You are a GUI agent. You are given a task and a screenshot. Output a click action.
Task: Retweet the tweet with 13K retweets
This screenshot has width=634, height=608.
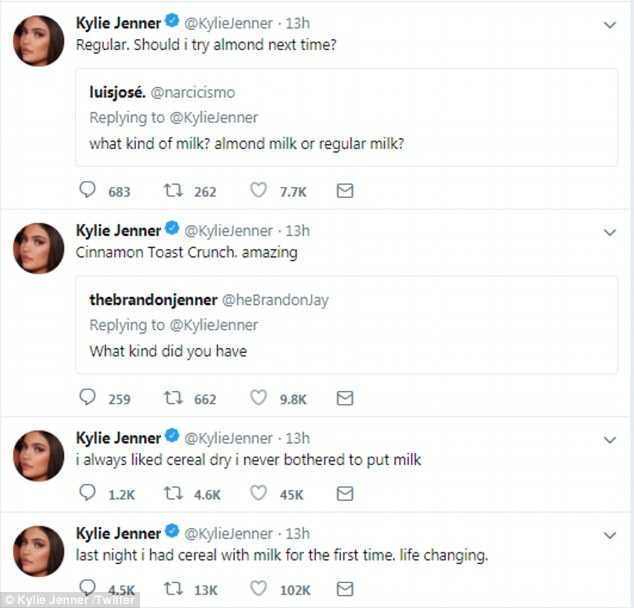(x=173, y=589)
